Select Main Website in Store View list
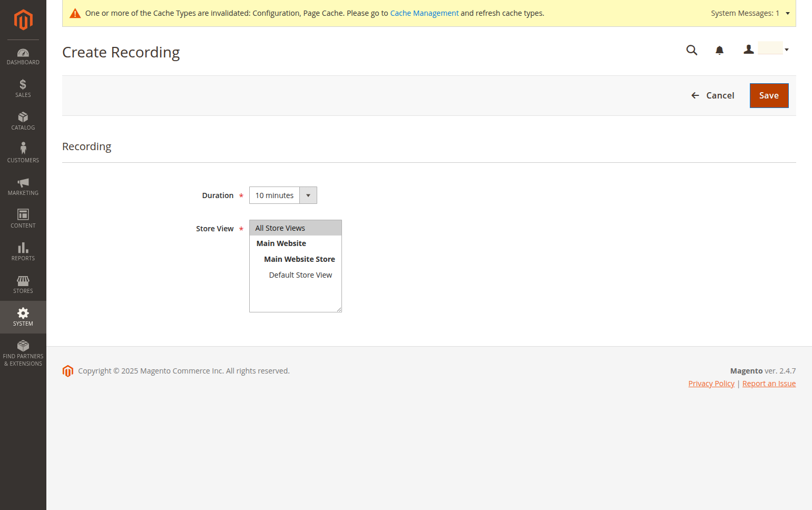The height and width of the screenshot is (510, 812). pyautogui.click(x=296, y=243)
